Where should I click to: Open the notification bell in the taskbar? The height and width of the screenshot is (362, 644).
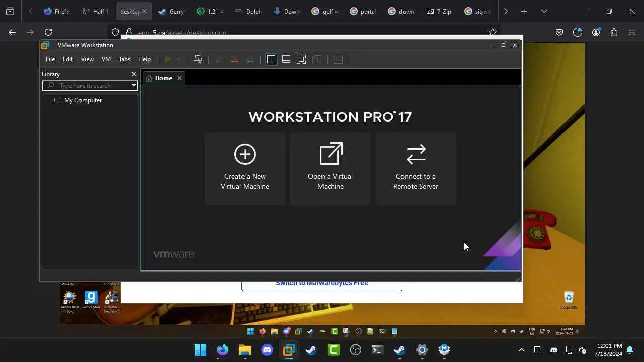point(630,350)
